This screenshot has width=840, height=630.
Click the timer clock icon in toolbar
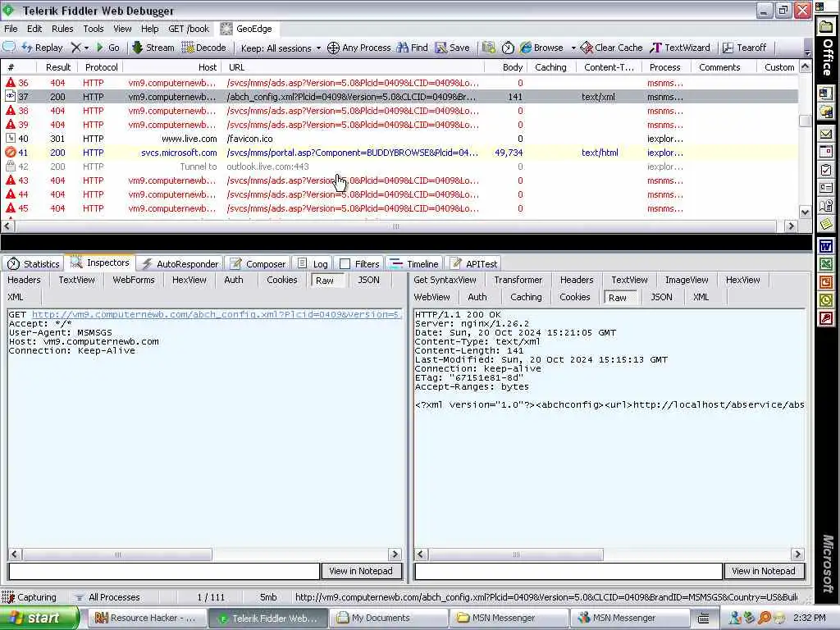pos(508,48)
